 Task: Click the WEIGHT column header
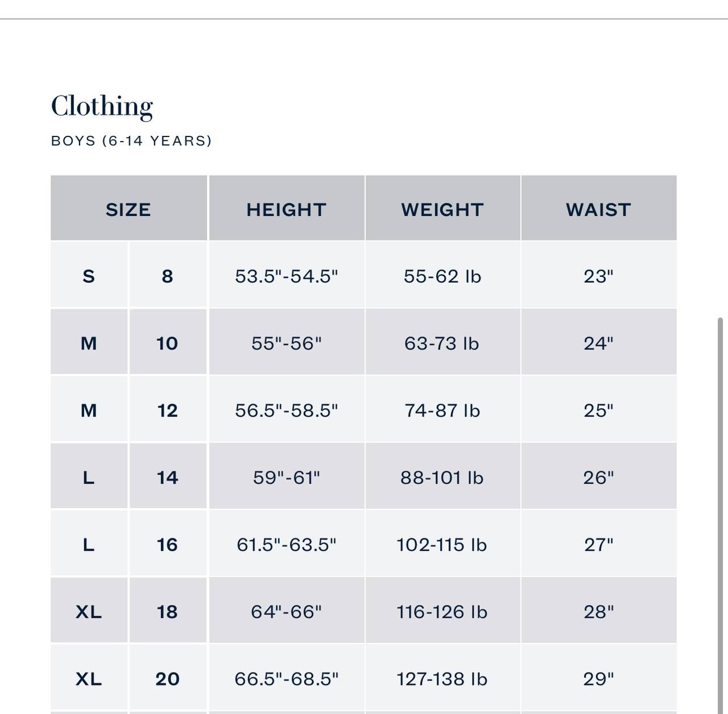(x=442, y=209)
